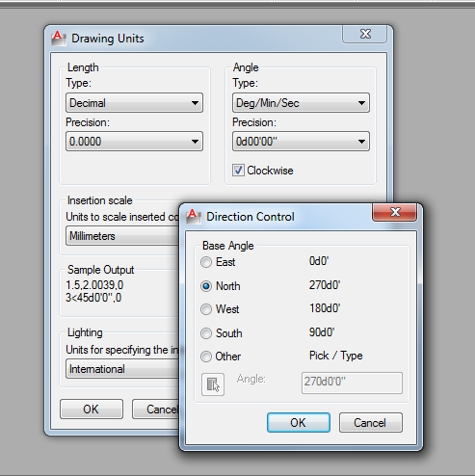Open the Angle Type Deg/Min/Sec dropdown
Image resolution: width=475 pixels, height=476 pixels.
pyautogui.click(x=301, y=103)
